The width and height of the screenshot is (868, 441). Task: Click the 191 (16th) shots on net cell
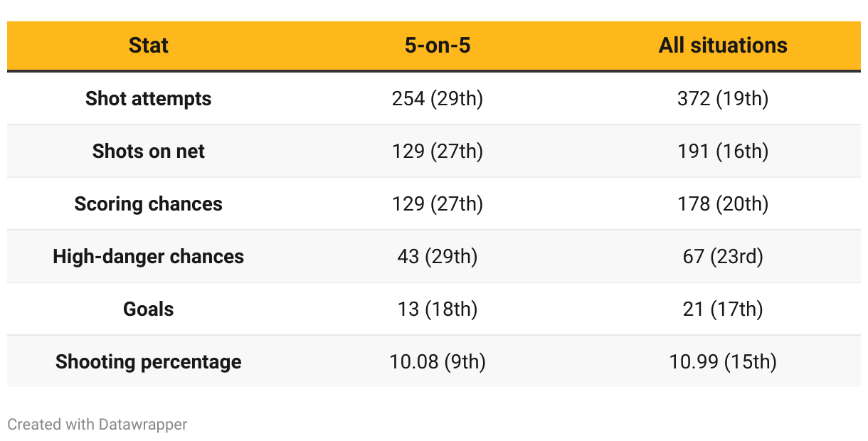(723, 151)
